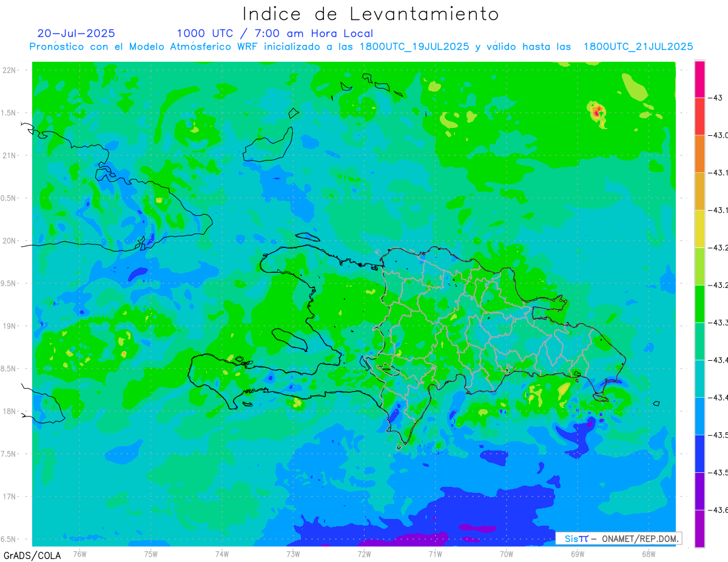Click the '20N' latitude label
The image size is (728, 562).
(x=10, y=241)
